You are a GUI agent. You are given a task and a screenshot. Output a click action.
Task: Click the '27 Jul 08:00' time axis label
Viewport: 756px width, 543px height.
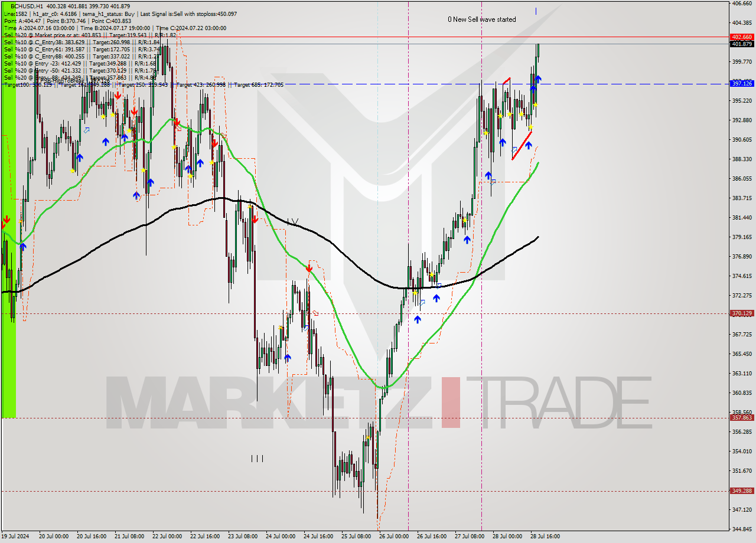pyautogui.click(x=470, y=537)
